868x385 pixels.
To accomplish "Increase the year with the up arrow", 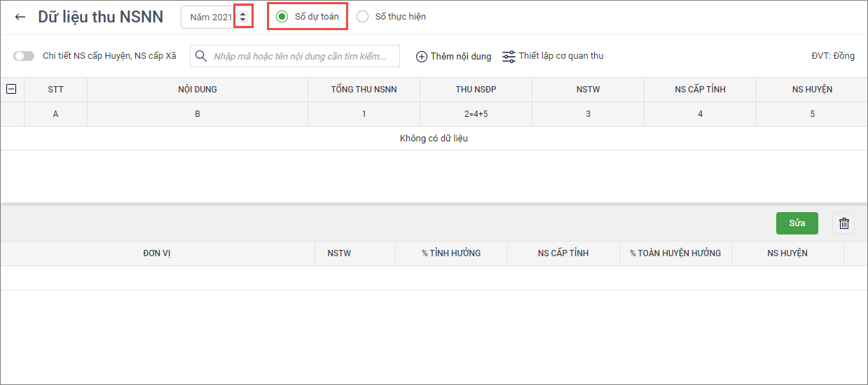I will click(x=242, y=13).
